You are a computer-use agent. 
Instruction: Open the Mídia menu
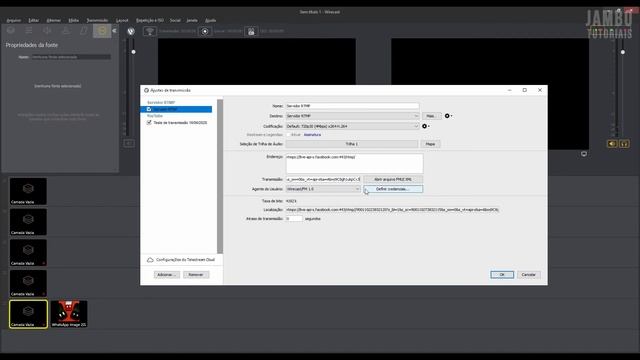click(x=74, y=20)
